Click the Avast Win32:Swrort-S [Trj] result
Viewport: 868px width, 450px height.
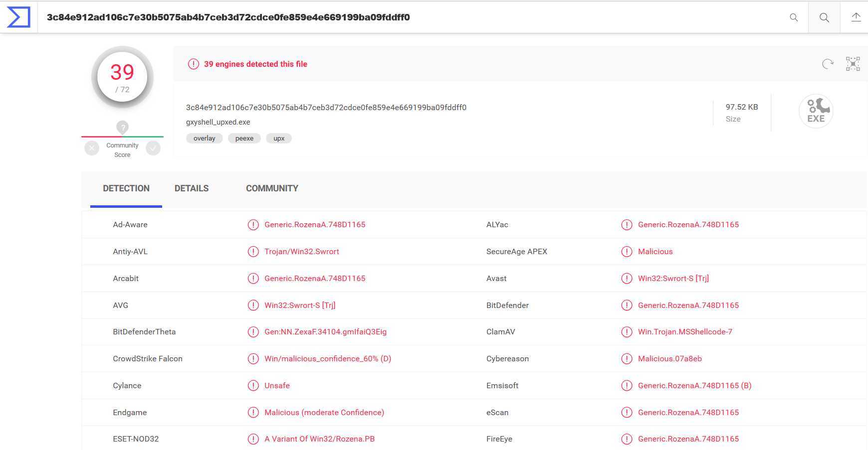point(673,279)
